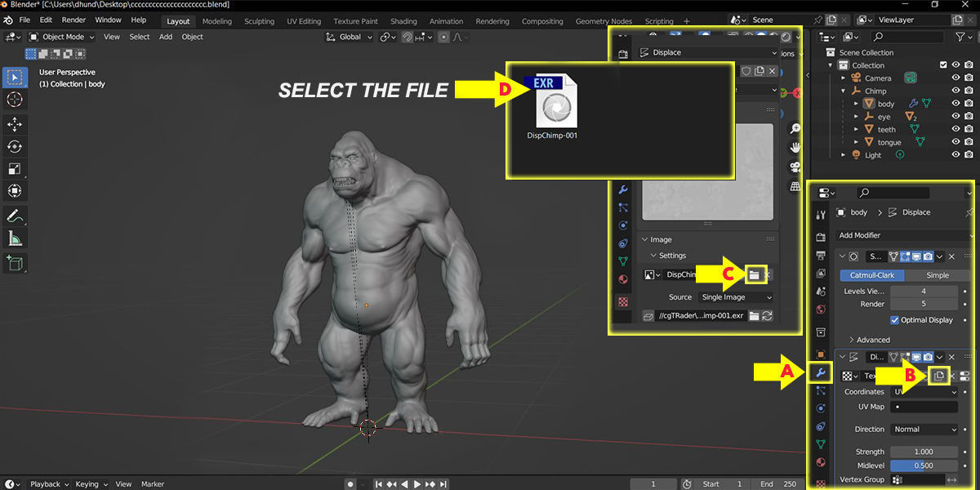Click the Strength 1.000 field
The height and width of the screenshot is (490, 980).
[924, 452]
